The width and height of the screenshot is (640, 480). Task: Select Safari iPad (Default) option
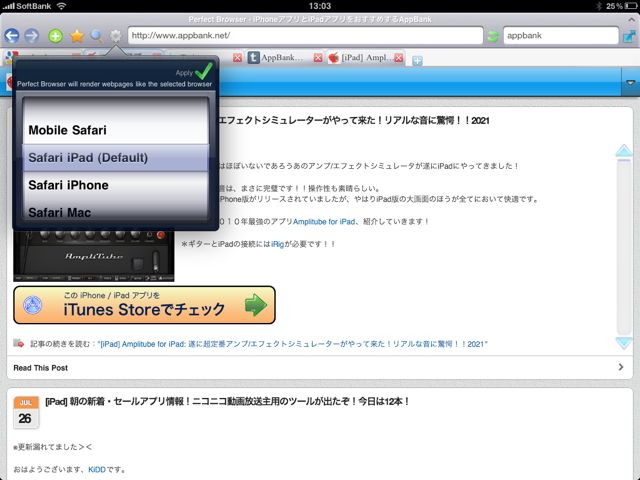click(x=116, y=158)
